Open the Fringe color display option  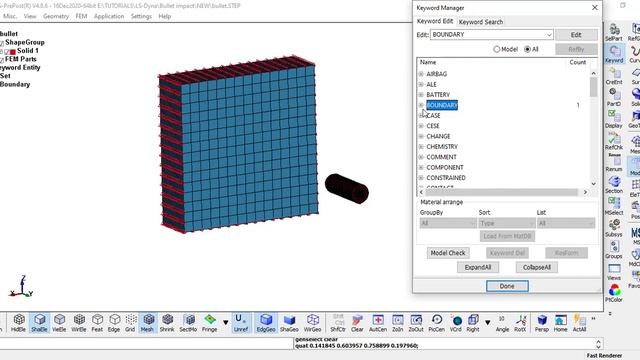[x=210, y=322]
